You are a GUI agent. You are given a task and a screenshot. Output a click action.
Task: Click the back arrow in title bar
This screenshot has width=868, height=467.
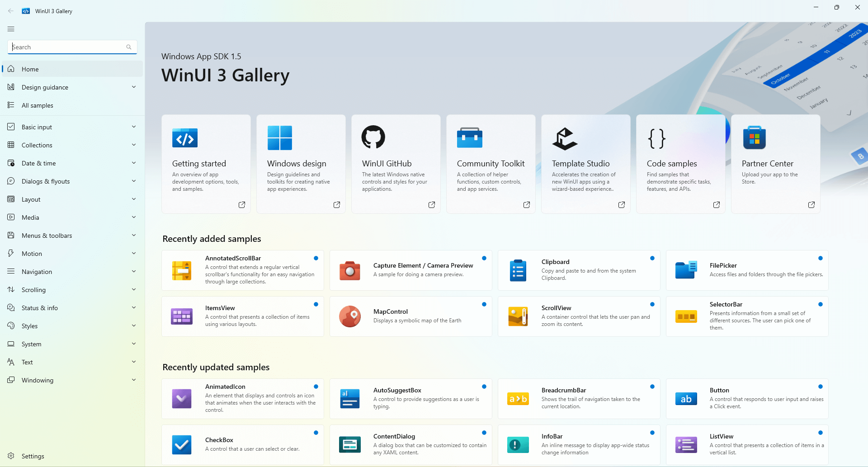pyautogui.click(x=11, y=11)
